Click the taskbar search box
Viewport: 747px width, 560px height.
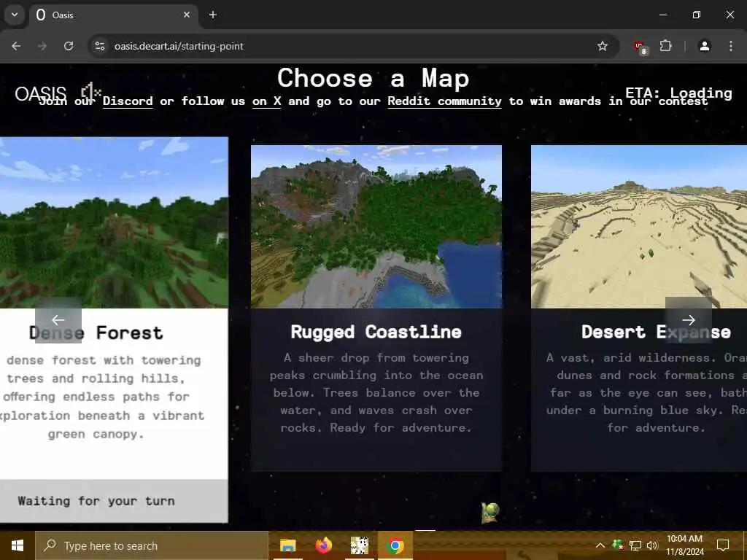[152, 545]
